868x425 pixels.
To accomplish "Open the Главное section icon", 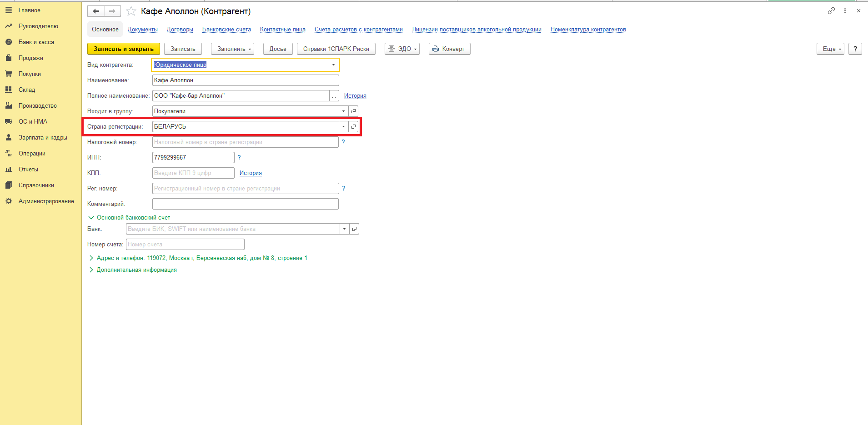I will (x=9, y=10).
